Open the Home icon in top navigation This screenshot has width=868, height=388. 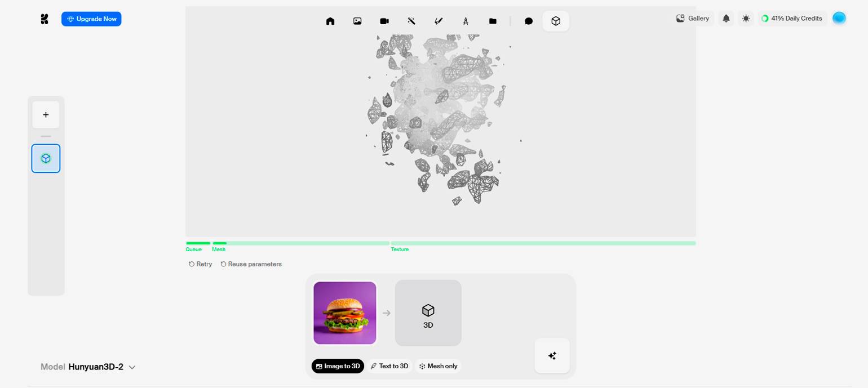(330, 21)
